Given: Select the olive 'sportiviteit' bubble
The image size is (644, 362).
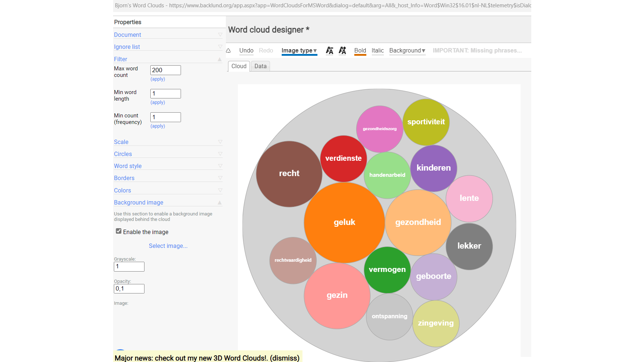Looking at the screenshot, I should [426, 122].
